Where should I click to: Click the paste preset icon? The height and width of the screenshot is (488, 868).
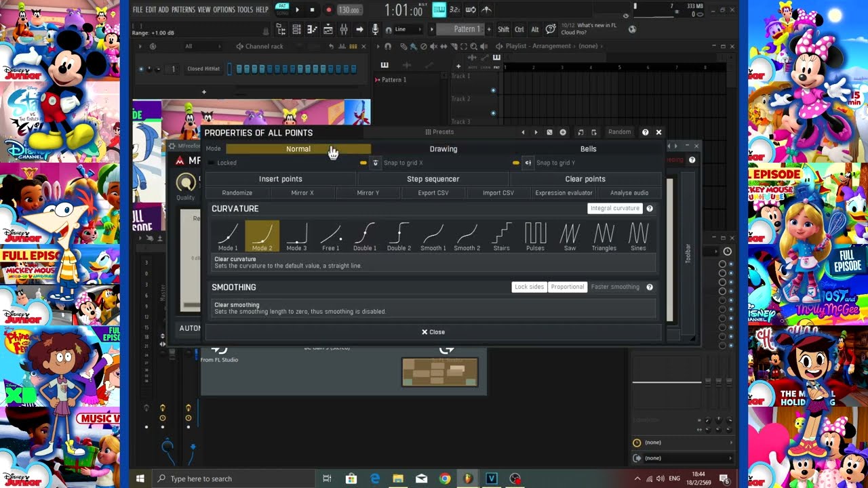pyautogui.click(x=594, y=132)
